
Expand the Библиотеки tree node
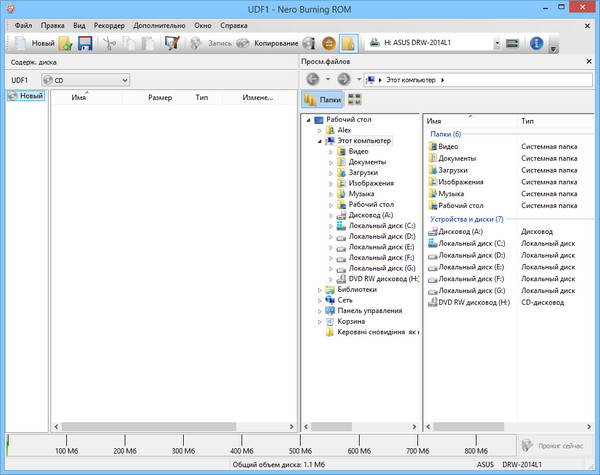click(320, 290)
